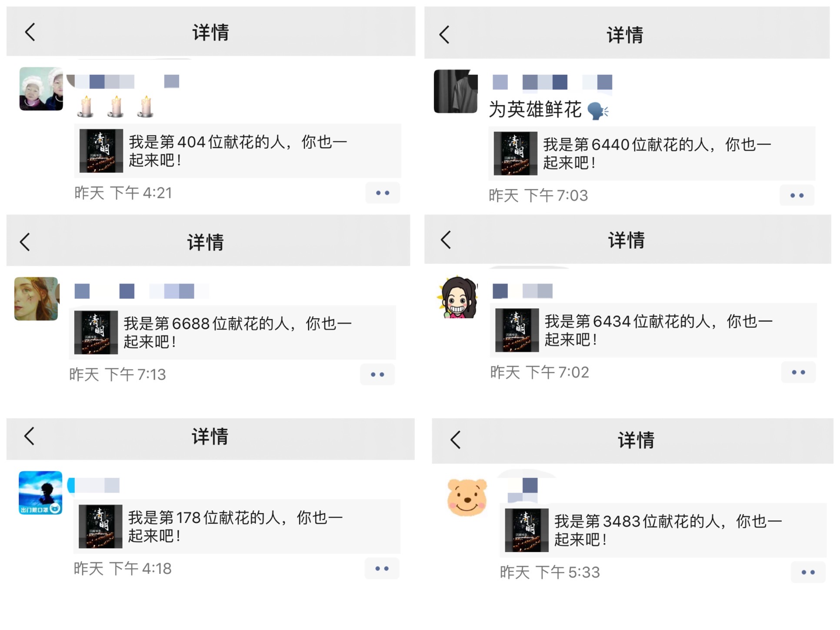Open two-dot menu beside 下午 5:33
The width and height of the screenshot is (840, 630).
point(808,573)
